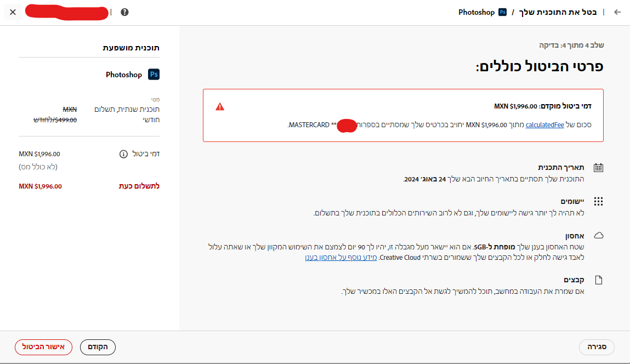Viewport: 630px width, 364px height.
Task: Click the apps grid icon
Action: 598,201
